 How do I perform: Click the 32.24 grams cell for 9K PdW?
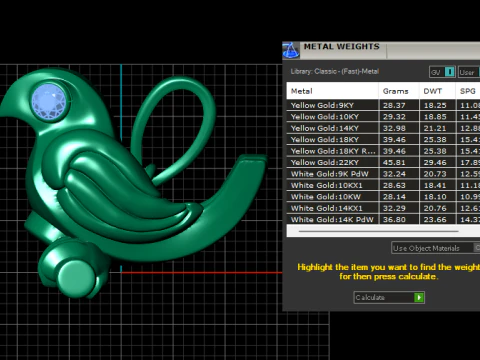click(399, 174)
